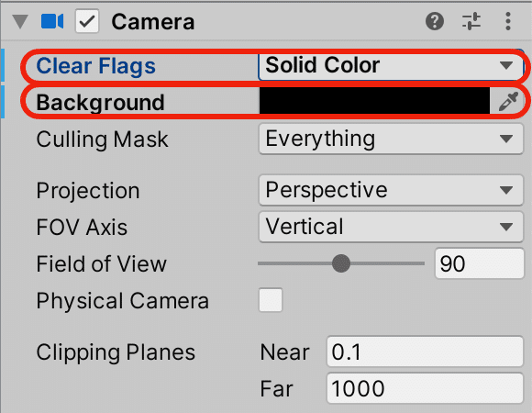
Task: Open the Camera presets sliders icon
Action: tap(471, 21)
